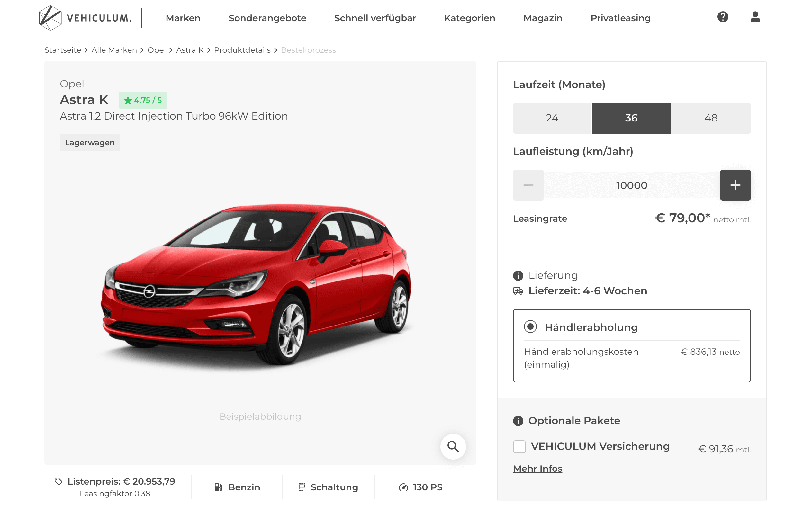Select 36 months lease term
The height and width of the screenshot is (509, 812).
click(631, 118)
